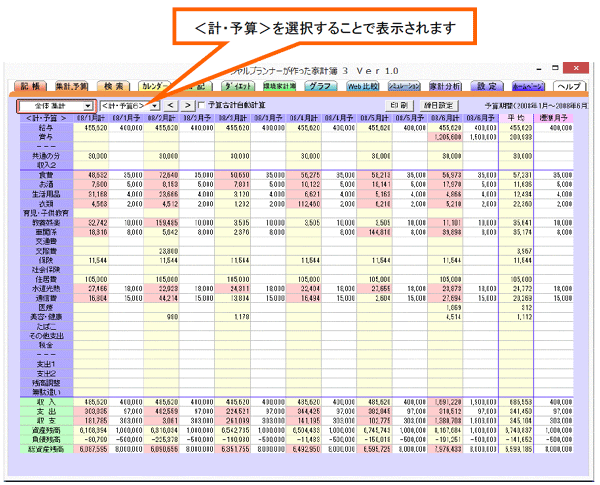Click 美容・健康 cell under 08/3月計

tap(232, 317)
